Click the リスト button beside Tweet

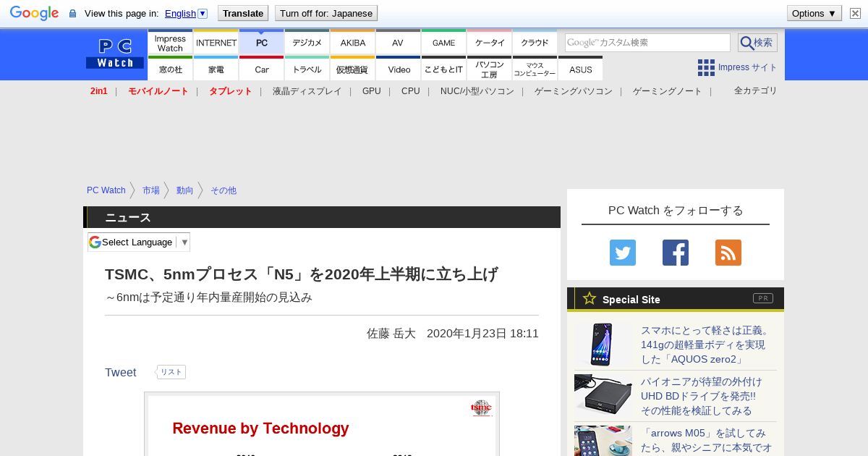tap(171, 372)
